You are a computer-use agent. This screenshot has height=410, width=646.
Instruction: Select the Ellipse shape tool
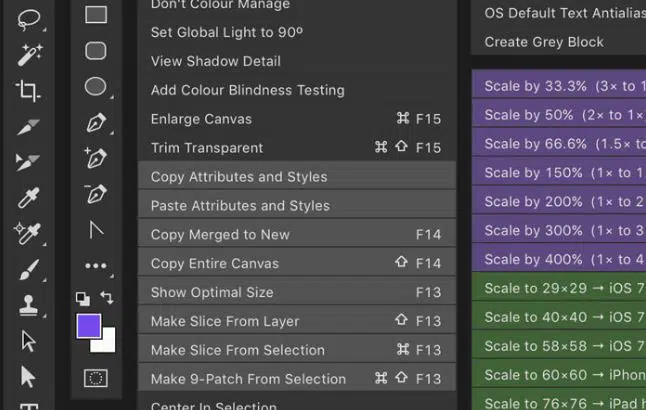[x=96, y=87]
